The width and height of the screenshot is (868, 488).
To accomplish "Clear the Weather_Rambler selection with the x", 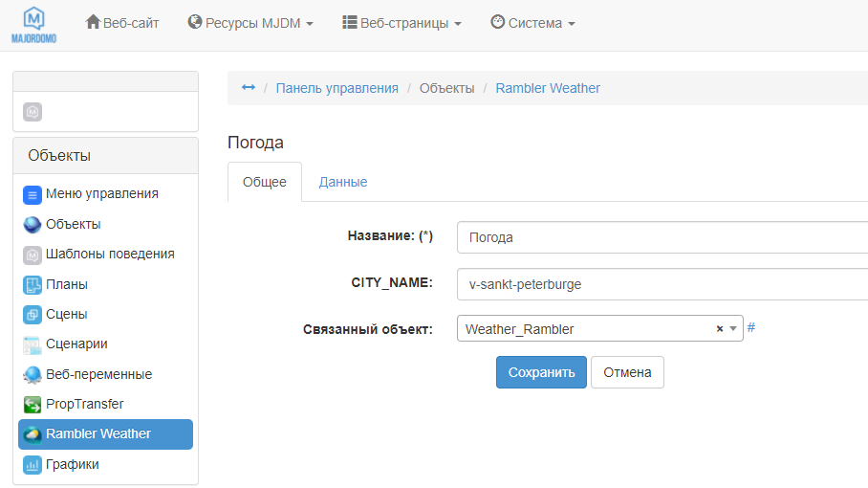I will [x=720, y=329].
